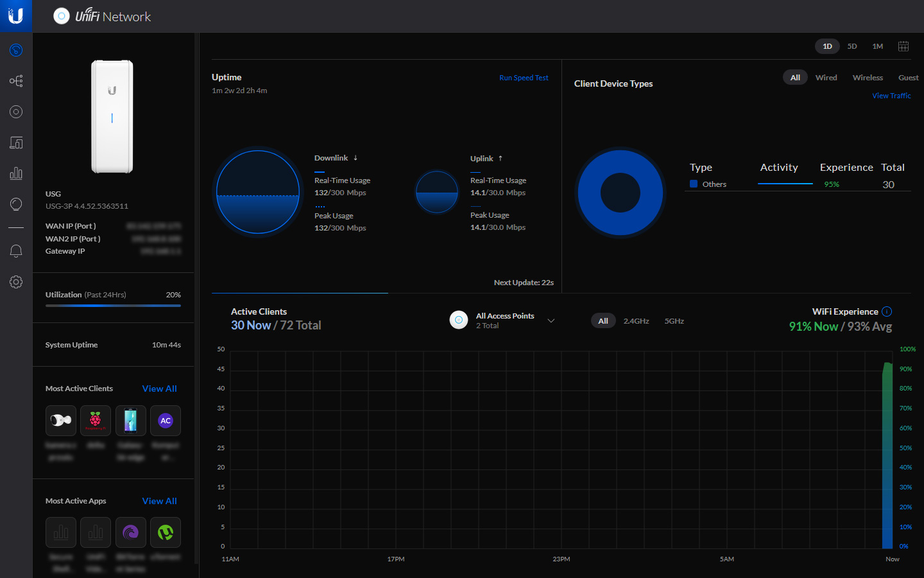Click the USG device image
This screenshot has width=924, height=578.
coord(112,116)
